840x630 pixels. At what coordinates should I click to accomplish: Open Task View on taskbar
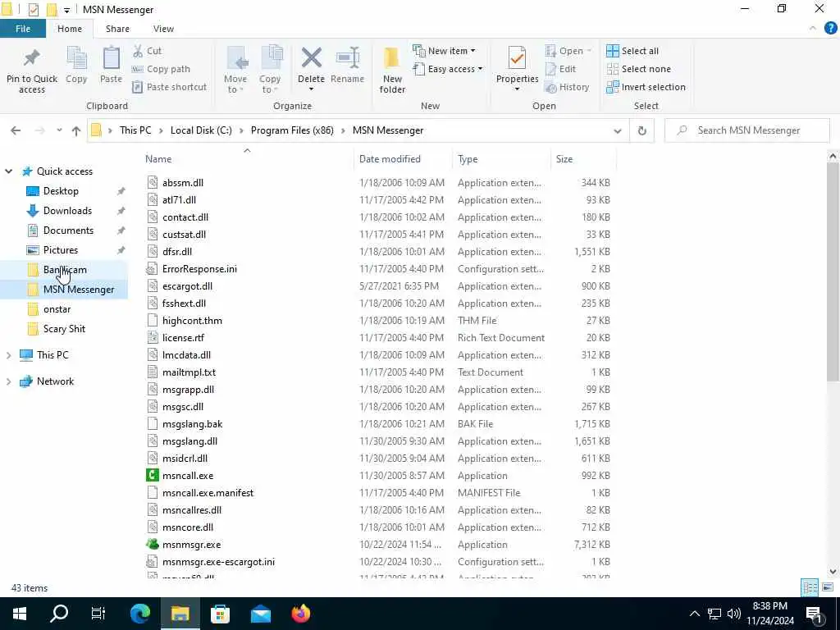[98, 614]
